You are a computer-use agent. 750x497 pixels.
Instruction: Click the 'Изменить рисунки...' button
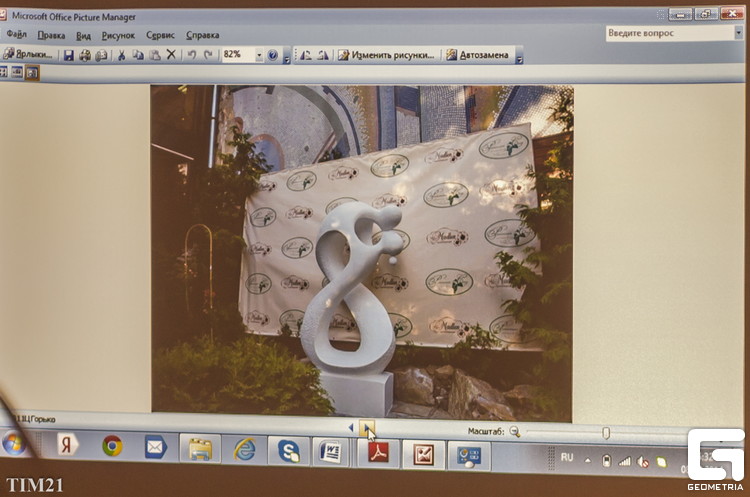point(386,55)
